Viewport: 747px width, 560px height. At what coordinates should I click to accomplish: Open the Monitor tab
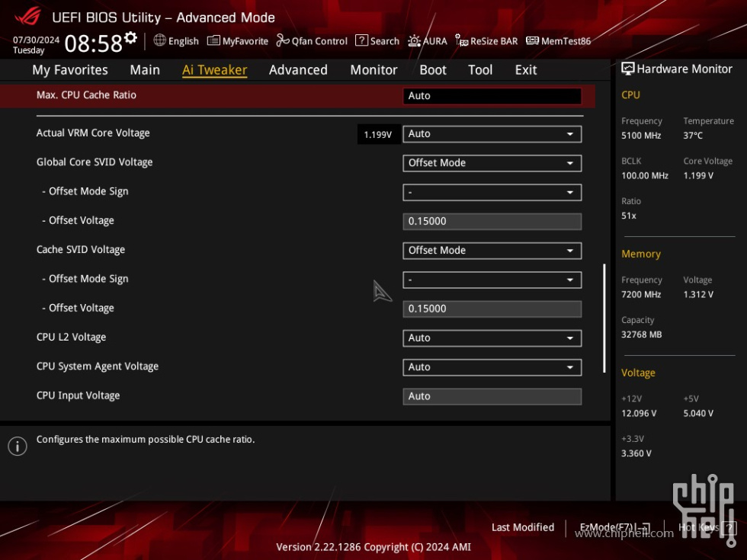pos(373,70)
